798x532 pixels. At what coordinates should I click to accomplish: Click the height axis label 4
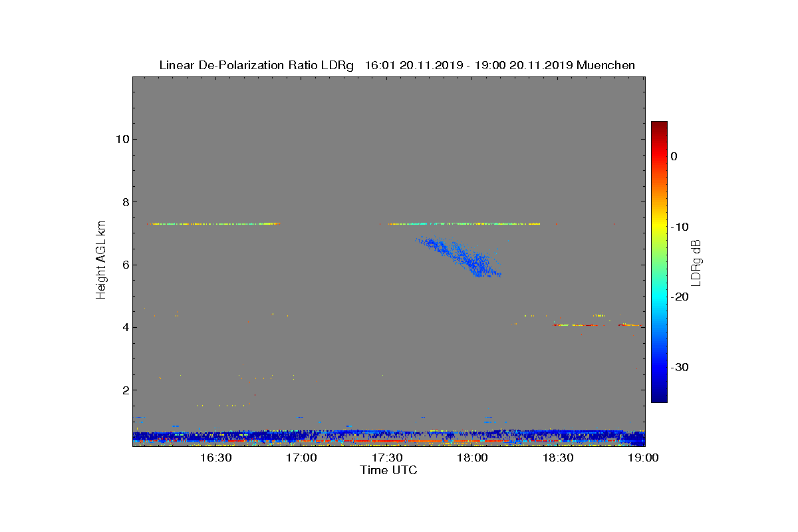coord(124,327)
